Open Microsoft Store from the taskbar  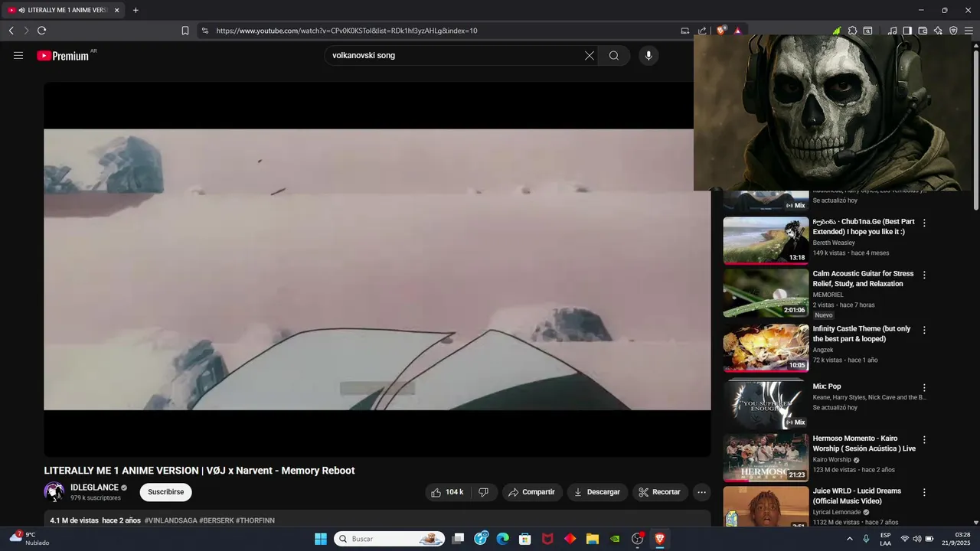pos(524,539)
